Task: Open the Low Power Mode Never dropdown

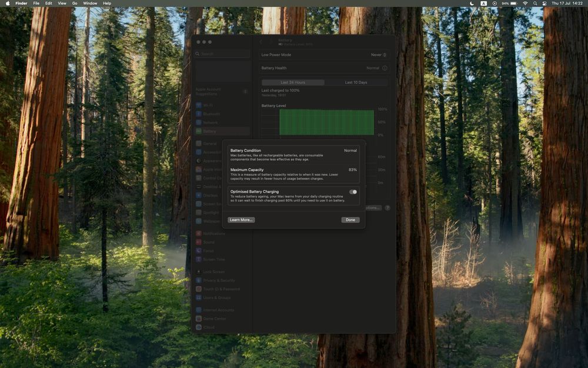Action: [x=378, y=55]
